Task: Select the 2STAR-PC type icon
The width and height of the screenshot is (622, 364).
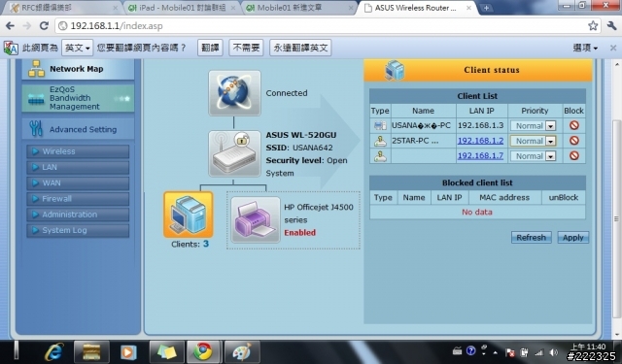Action: click(x=380, y=141)
